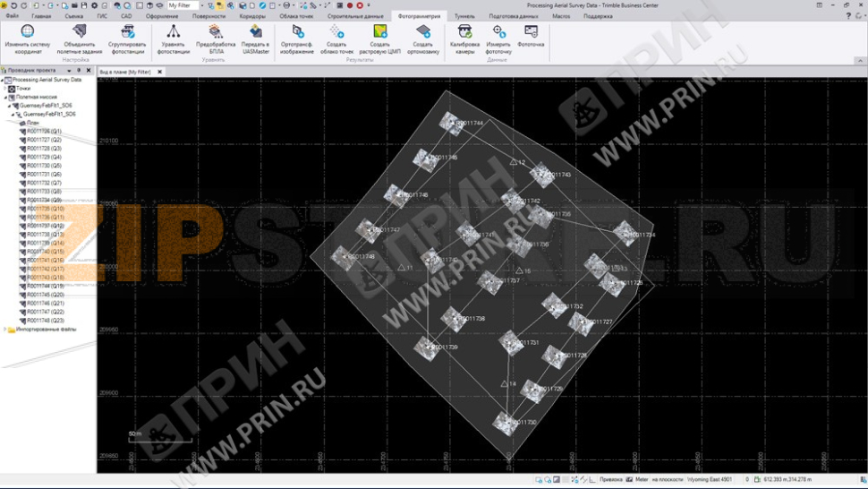Click the help question mark icon
The width and height of the screenshot is (868, 489).
pos(848,16)
